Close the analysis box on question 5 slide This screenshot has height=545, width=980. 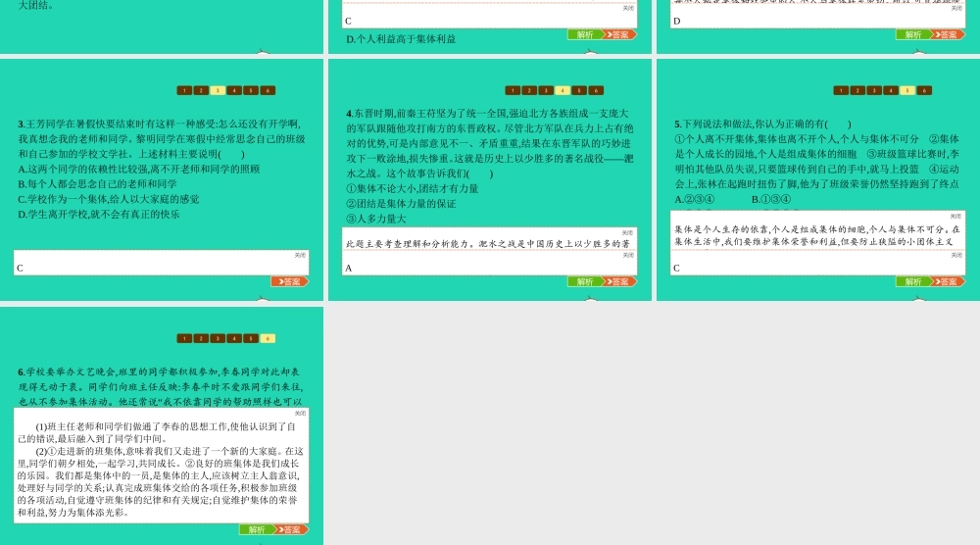(956, 216)
